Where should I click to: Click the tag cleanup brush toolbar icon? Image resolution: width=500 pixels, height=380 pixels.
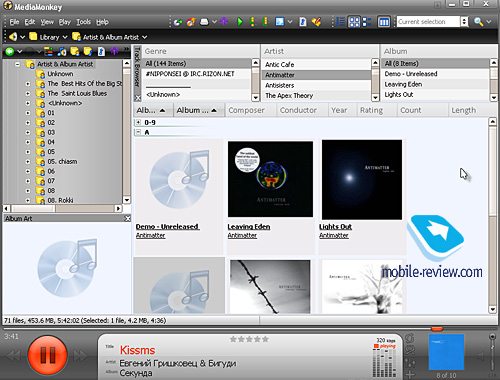(x=316, y=22)
